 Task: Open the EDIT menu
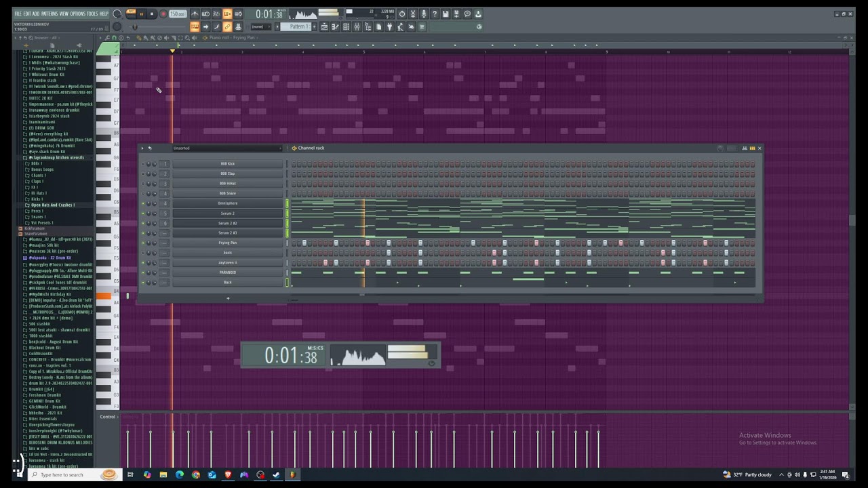coord(27,14)
